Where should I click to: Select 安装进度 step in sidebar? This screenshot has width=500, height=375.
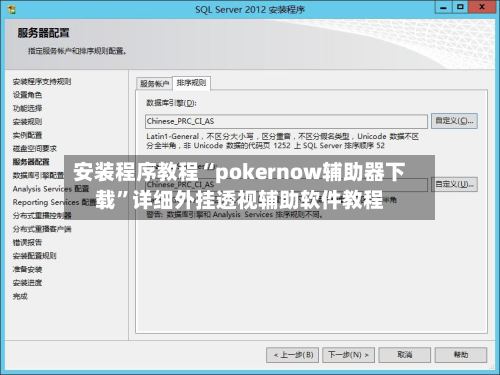[x=27, y=283]
